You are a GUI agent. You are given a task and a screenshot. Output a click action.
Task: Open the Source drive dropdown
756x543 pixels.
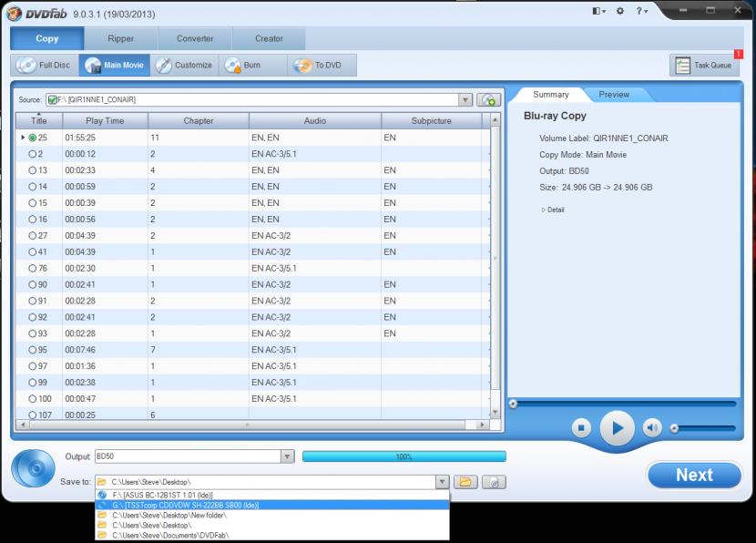[465, 100]
